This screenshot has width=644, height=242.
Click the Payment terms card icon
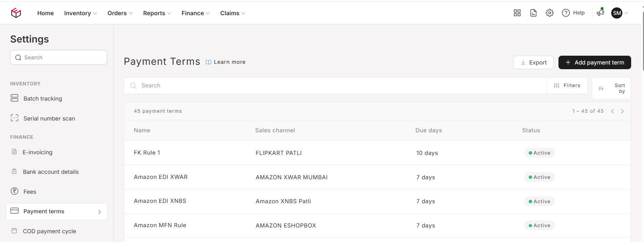click(x=15, y=211)
